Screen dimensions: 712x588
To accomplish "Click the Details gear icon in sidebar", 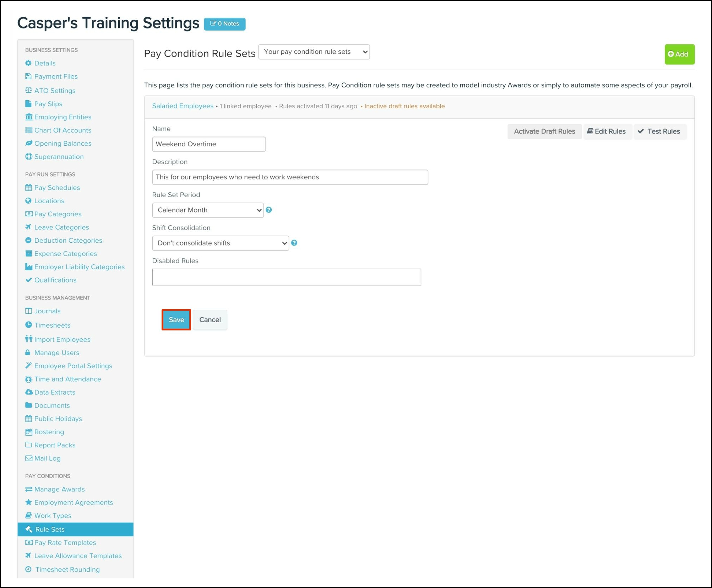I will click(28, 63).
